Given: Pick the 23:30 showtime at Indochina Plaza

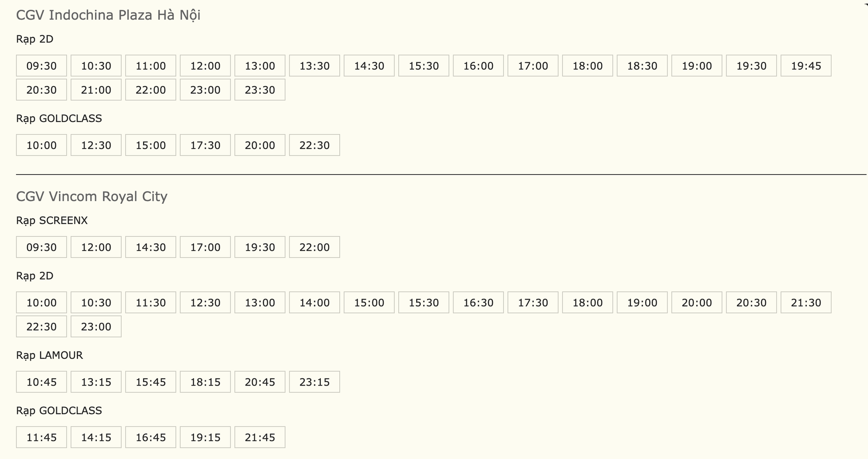Looking at the screenshot, I should 260,89.
